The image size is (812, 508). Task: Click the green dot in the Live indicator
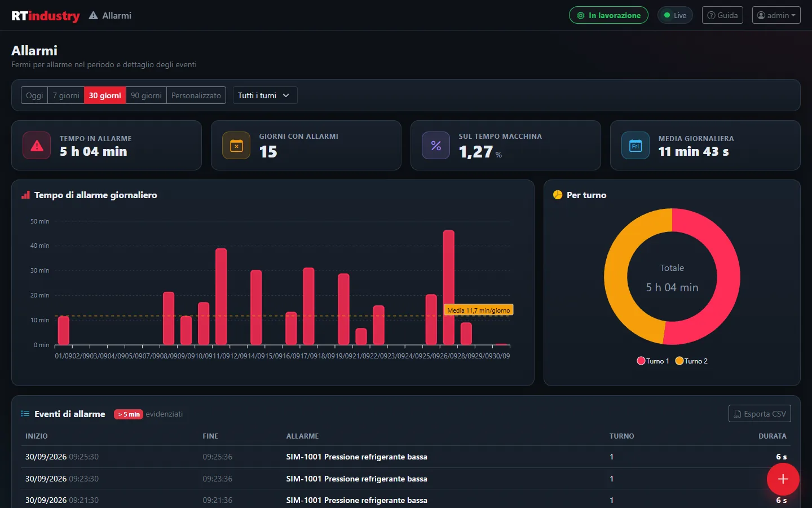point(667,15)
